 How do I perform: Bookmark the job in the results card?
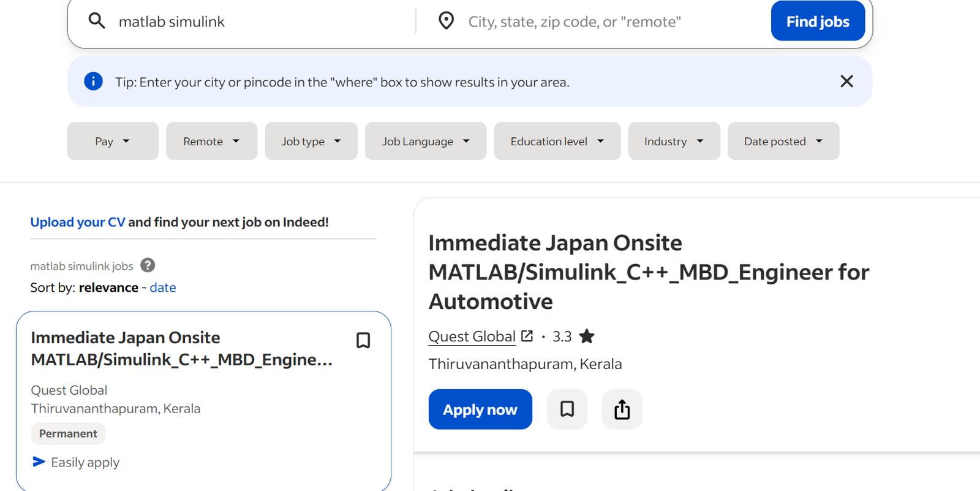(x=363, y=341)
